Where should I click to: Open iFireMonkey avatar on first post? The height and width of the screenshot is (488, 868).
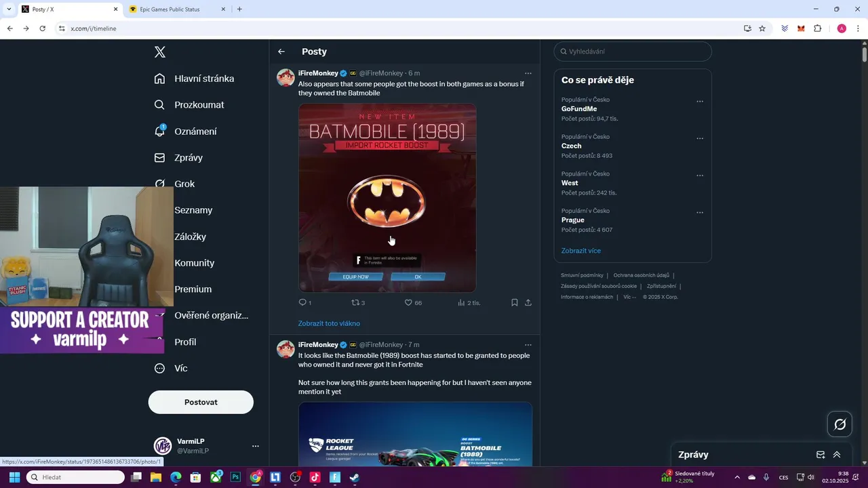coord(285,77)
